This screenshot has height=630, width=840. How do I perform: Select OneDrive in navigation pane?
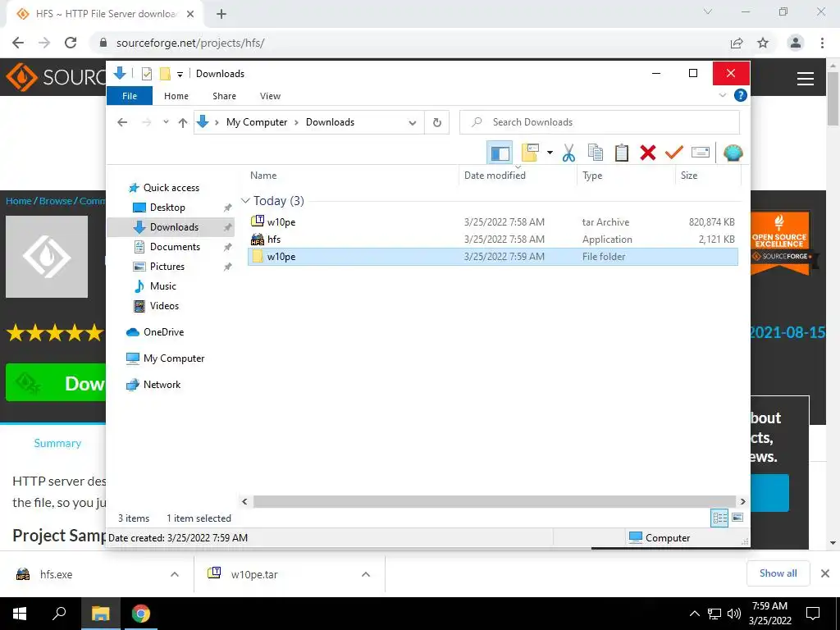163,332
